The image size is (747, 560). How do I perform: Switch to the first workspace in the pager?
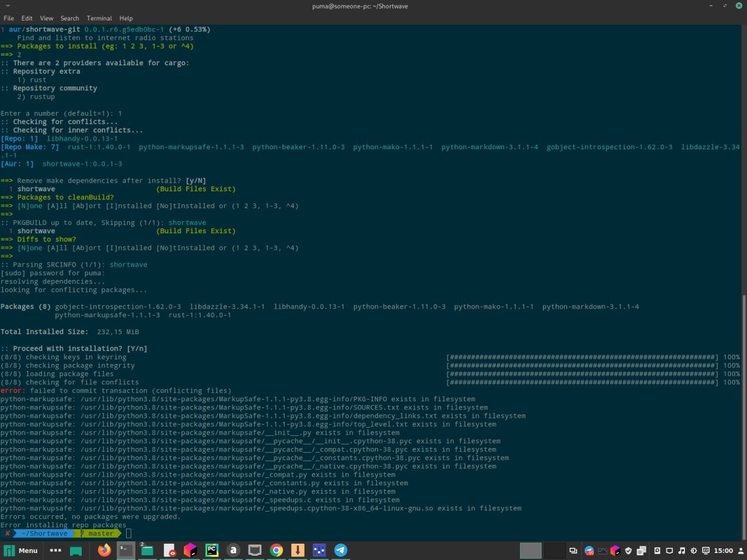tap(530, 551)
